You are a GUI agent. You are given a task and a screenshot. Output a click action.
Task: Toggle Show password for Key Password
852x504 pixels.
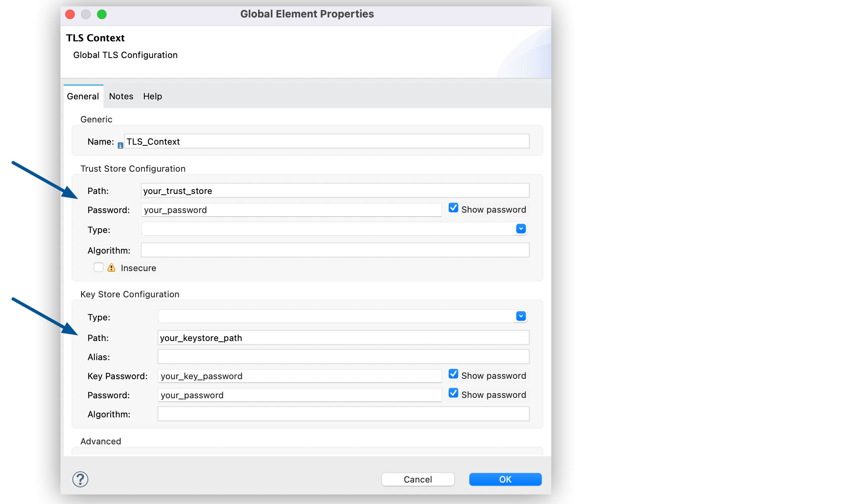tap(453, 374)
